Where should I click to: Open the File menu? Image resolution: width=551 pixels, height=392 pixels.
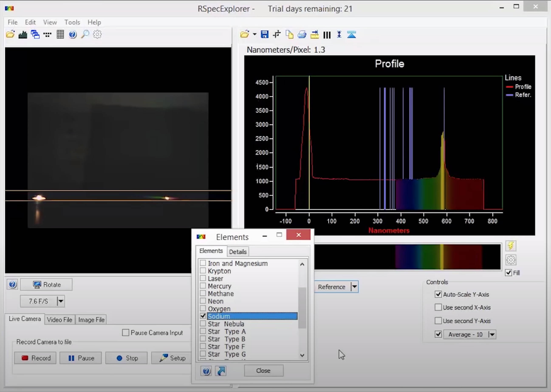pyautogui.click(x=13, y=22)
